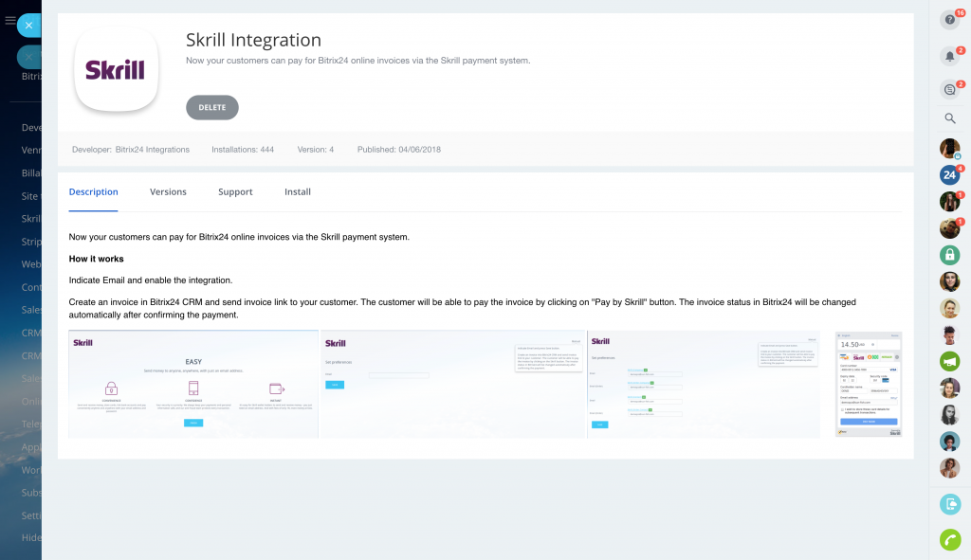Toggle the hamburger menu at top left
Viewport: 971px width, 560px height.
10,20
